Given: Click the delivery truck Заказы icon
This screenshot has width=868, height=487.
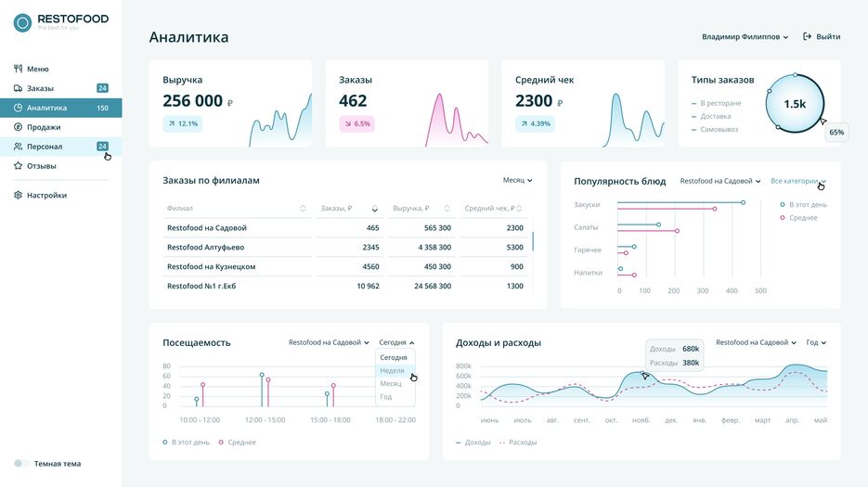Looking at the screenshot, I should (18, 88).
